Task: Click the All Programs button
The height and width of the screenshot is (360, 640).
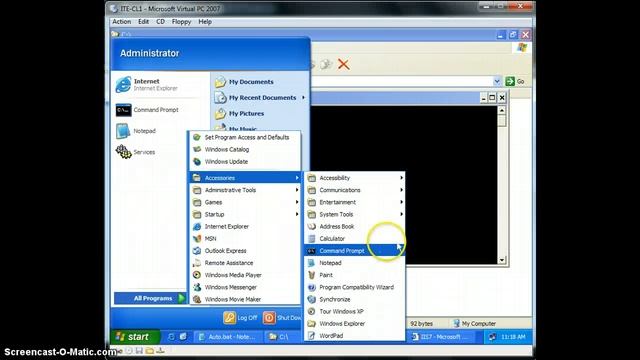Action: (x=150, y=298)
